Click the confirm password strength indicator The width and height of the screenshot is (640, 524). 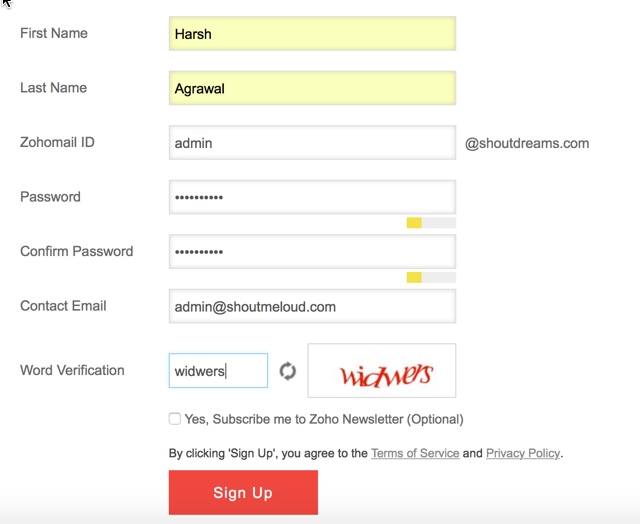(431, 278)
